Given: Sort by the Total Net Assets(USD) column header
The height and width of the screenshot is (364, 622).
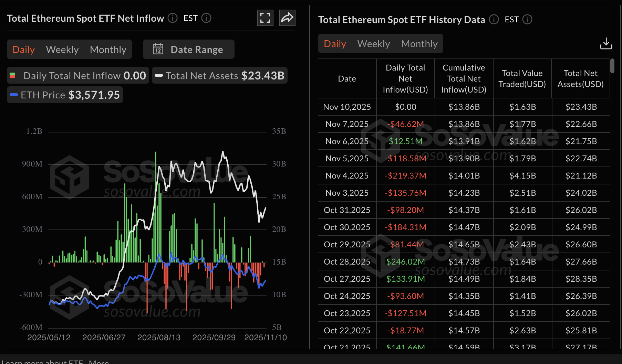Looking at the screenshot, I should tap(581, 78).
